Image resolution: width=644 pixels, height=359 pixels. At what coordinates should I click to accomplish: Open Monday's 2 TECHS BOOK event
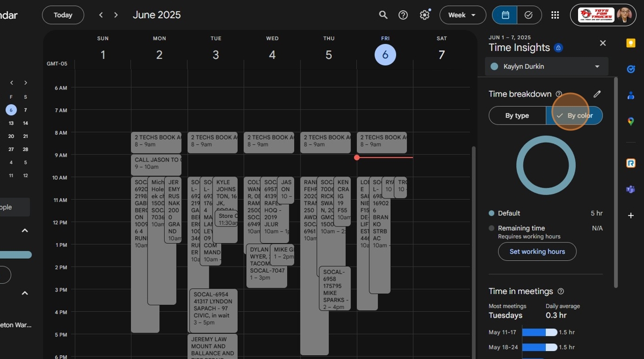[156, 143]
